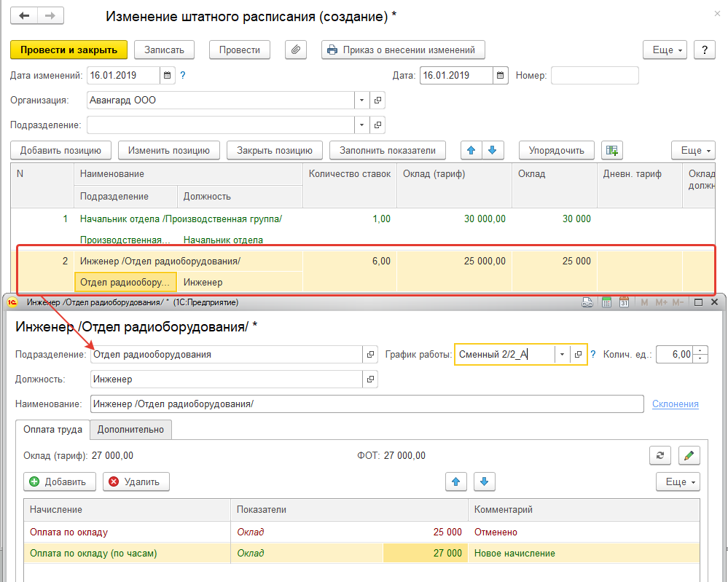Switch to the Дополнительно tab
The height and width of the screenshot is (582, 728).
130,430
